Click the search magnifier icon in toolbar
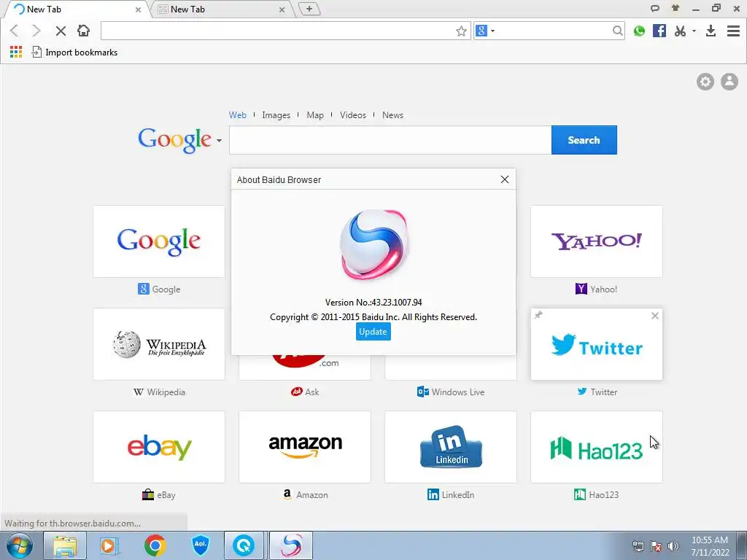Viewport: 747px width, 560px height. click(x=617, y=31)
